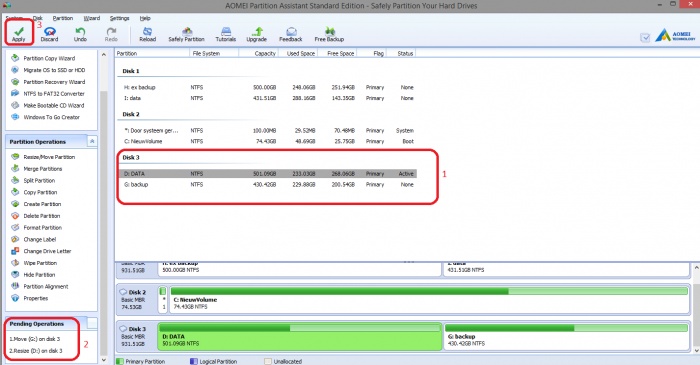Click the checklist icon beside AOMEI logo
The image size is (700, 365).
(645, 38)
